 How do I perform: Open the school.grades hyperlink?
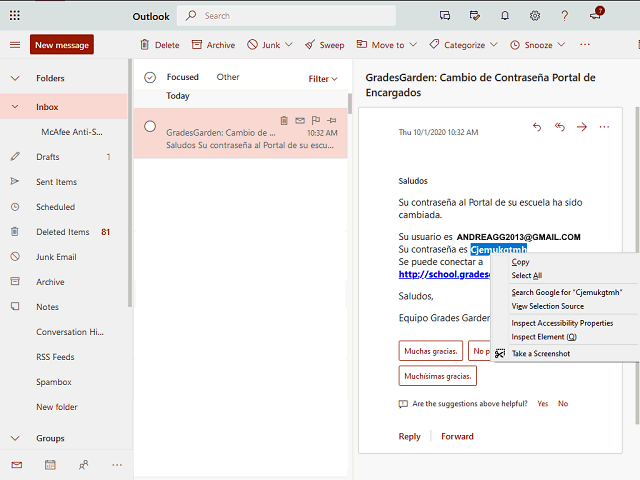444,274
